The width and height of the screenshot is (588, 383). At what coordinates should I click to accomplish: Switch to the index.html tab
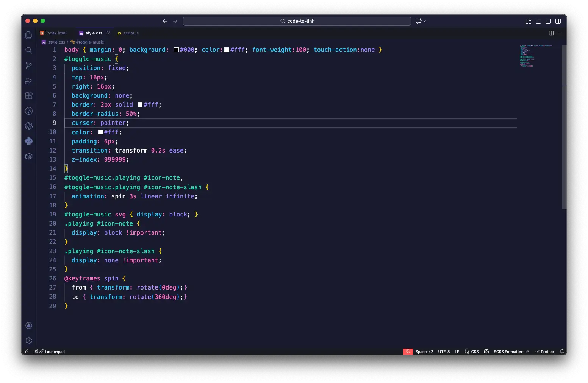56,33
